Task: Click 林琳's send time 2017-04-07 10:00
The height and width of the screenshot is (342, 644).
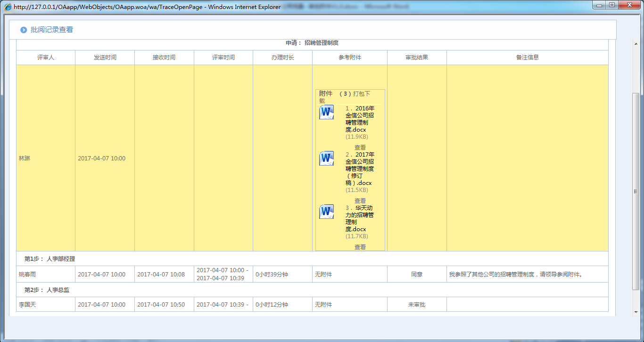Action: click(x=101, y=158)
